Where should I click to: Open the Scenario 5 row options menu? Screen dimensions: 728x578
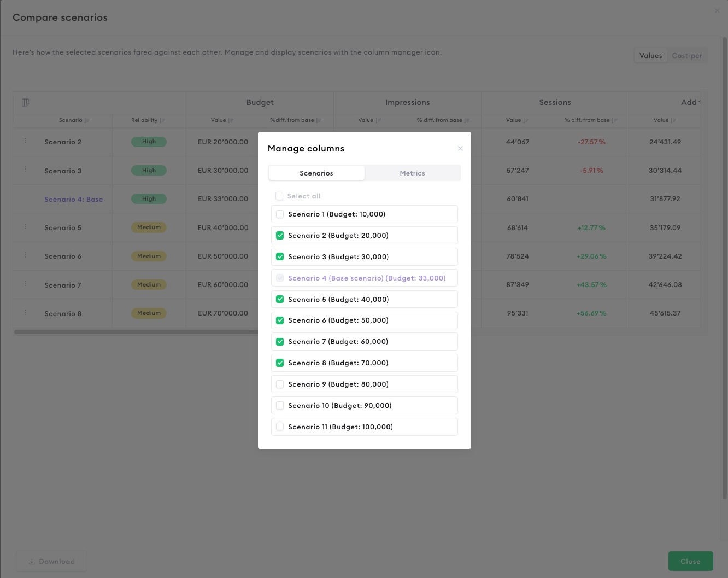(26, 226)
